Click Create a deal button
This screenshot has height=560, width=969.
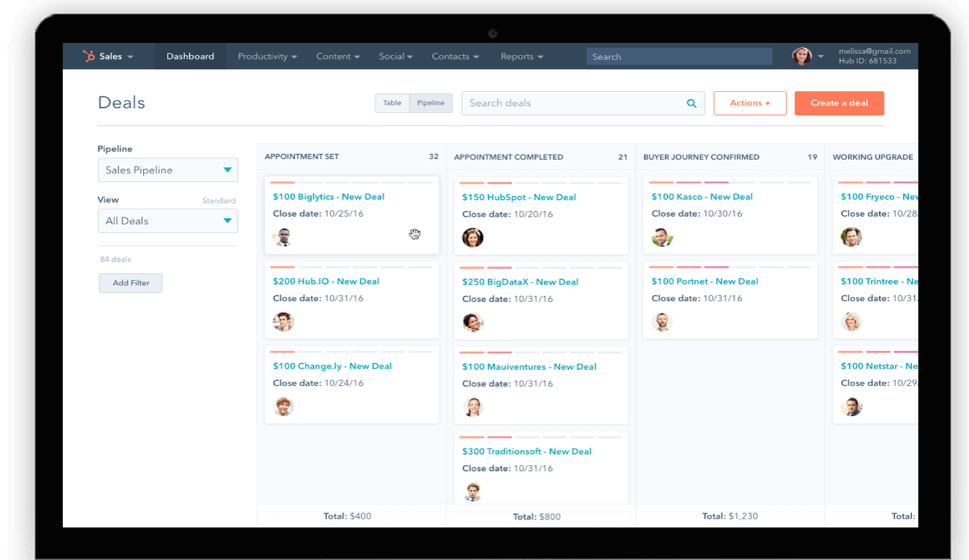coord(839,103)
